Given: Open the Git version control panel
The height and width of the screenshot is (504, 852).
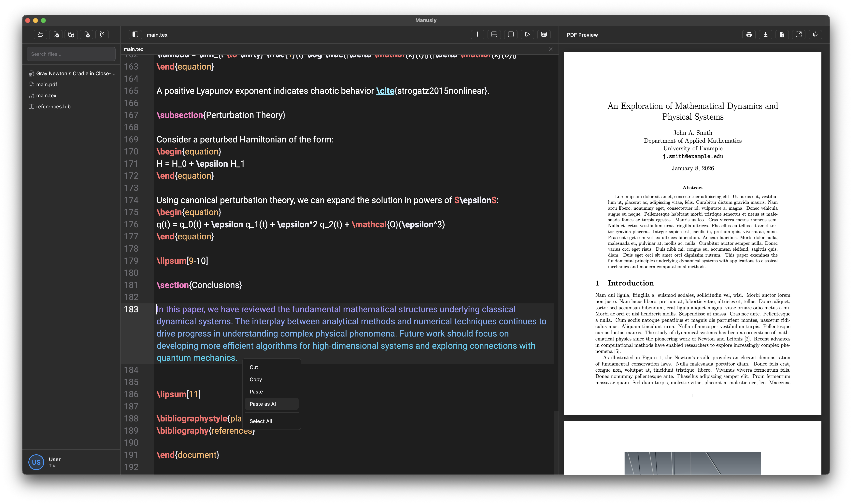Looking at the screenshot, I should 102,34.
